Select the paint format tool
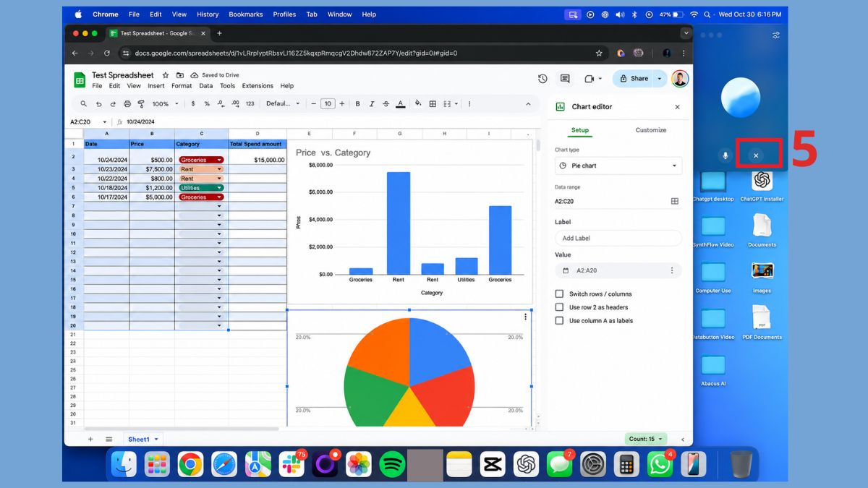This screenshot has width=868, height=488. [141, 104]
